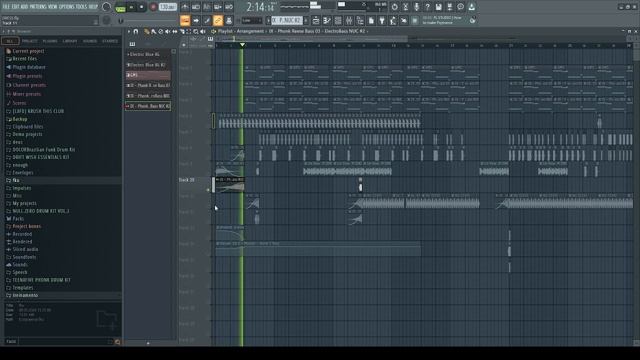Switch to the PROJECT browser tab
Image resolution: width=640 pixels, height=360 pixels.
(x=29, y=41)
